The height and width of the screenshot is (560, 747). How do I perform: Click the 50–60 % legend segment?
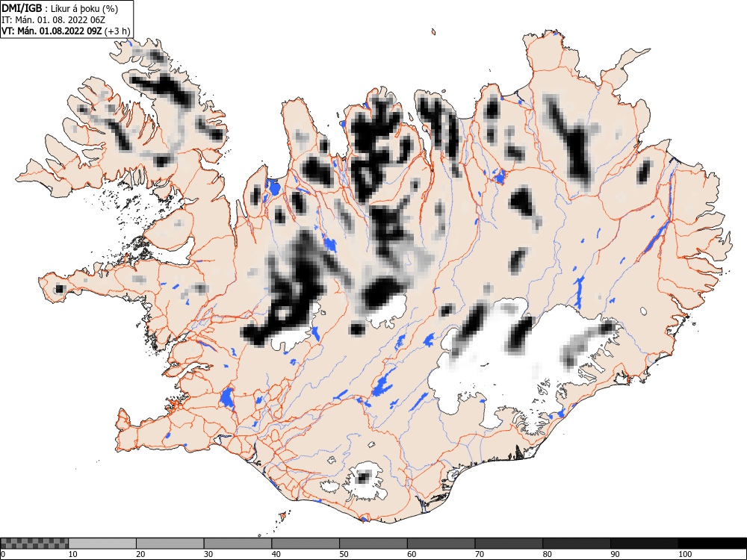[x=373, y=544]
